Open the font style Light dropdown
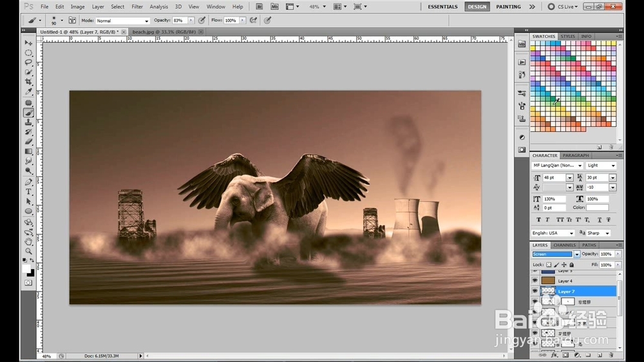This screenshot has width=644, height=362. tap(601, 166)
